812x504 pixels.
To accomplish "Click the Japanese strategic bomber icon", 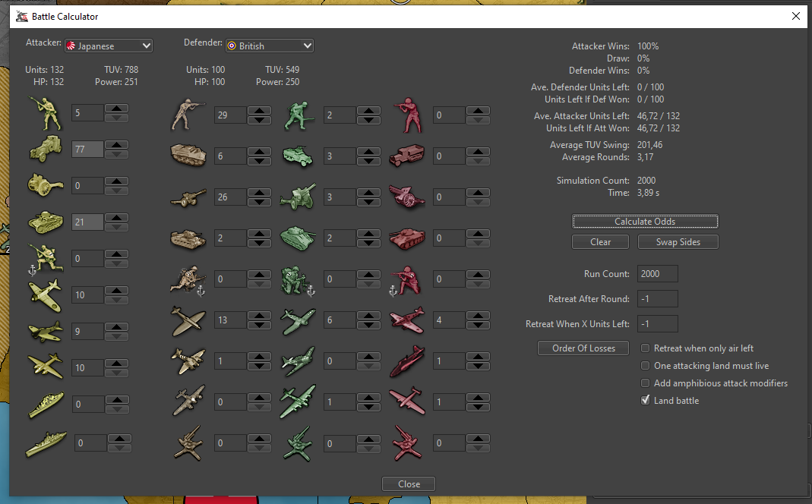I will pyautogui.click(x=46, y=367).
